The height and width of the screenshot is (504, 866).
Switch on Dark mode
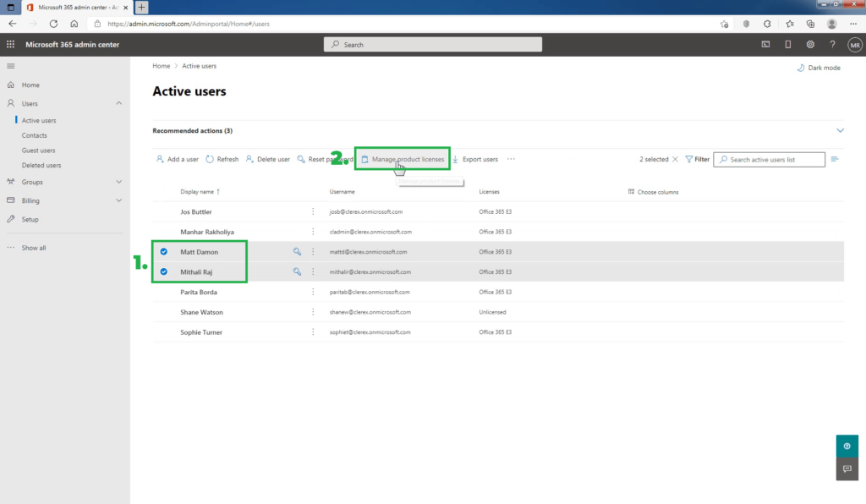click(819, 68)
